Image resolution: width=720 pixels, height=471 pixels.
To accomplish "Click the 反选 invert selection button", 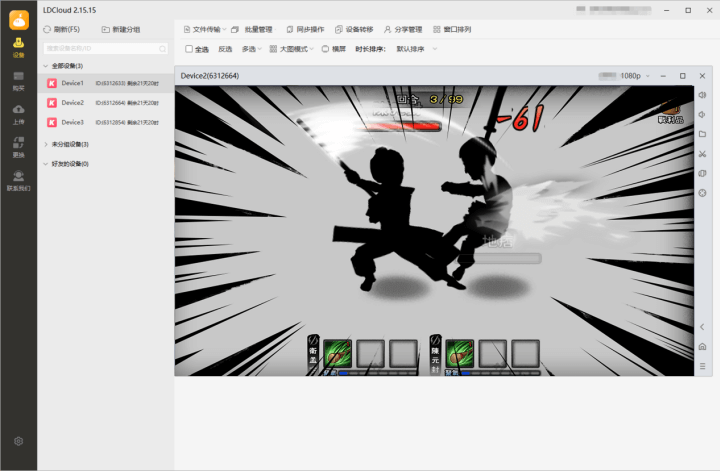I will [225, 49].
